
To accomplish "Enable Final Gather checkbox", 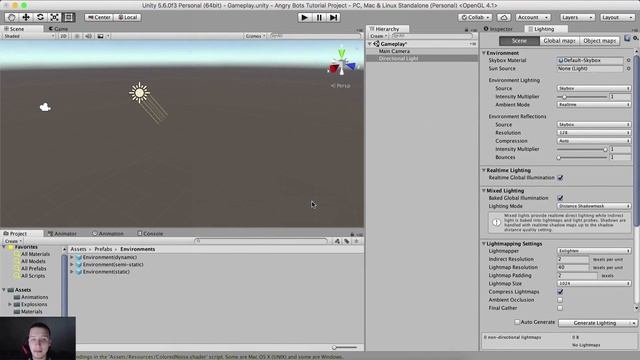I will point(560,308).
